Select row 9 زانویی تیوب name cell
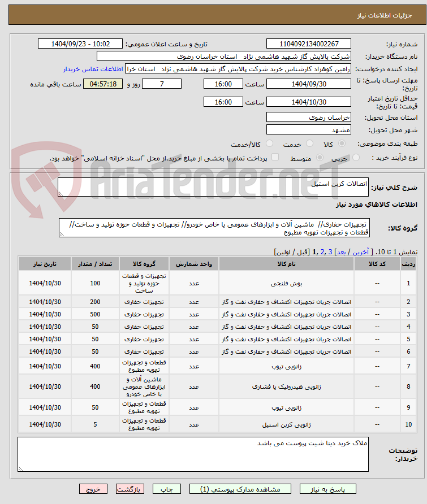This screenshot has height=504, width=427. (286, 407)
